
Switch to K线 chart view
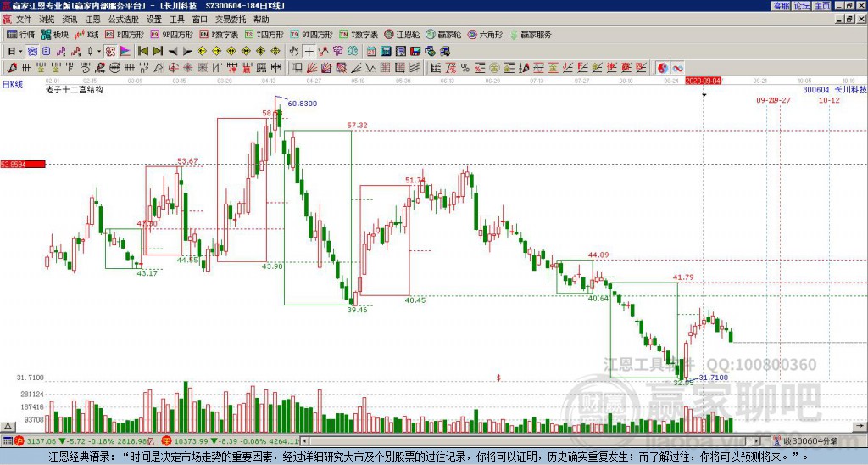86,34
